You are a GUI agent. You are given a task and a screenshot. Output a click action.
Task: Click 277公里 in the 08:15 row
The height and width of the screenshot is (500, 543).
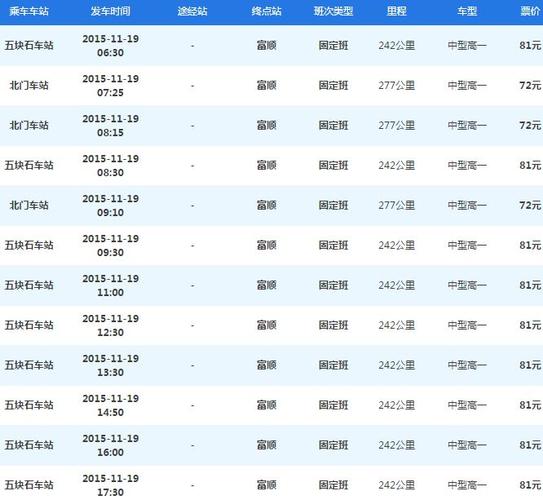tap(397, 126)
